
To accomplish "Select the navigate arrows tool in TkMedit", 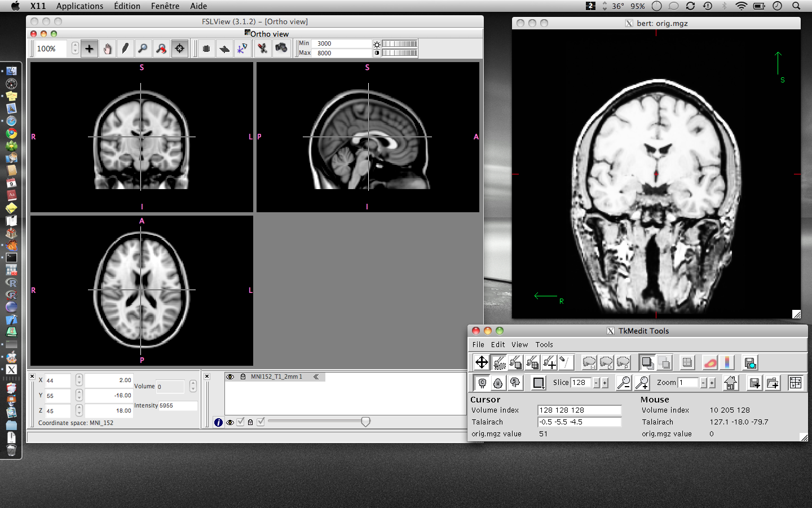I will (482, 362).
